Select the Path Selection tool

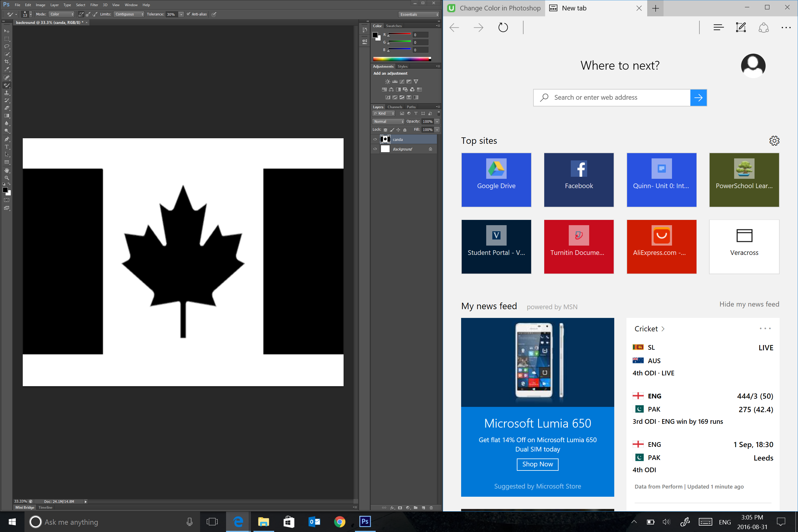click(x=7, y=155)
